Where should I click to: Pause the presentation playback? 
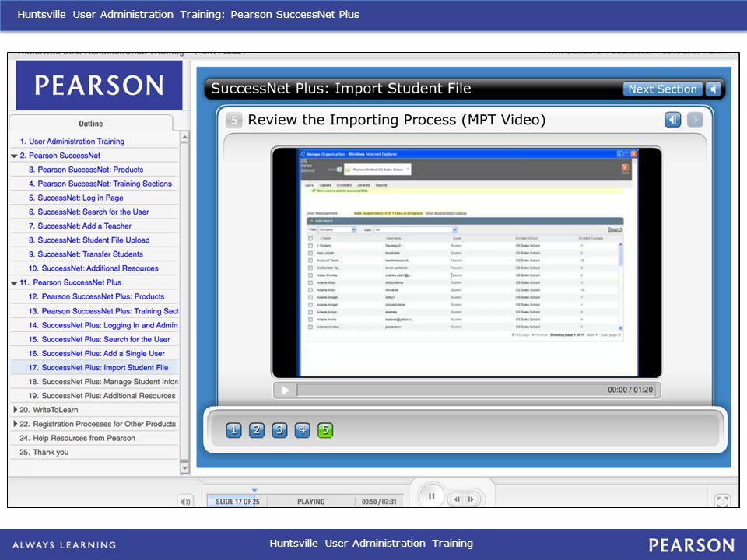(431, 497)
